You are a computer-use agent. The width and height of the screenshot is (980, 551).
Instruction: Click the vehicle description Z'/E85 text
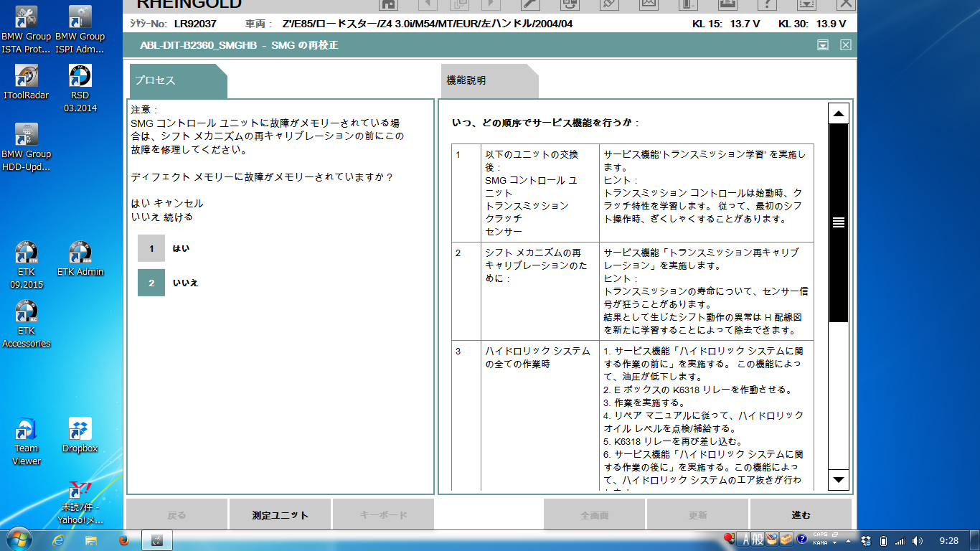pos(428,23)
